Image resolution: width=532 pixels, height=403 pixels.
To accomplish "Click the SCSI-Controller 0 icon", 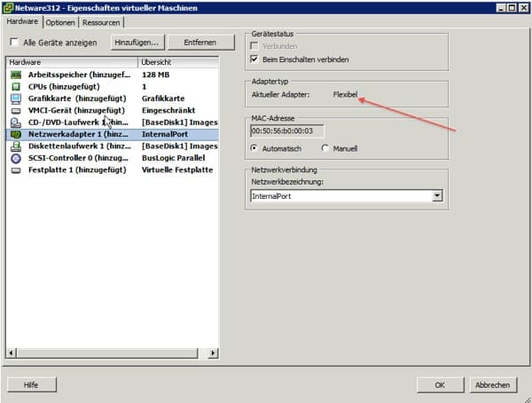I will coord(16,158).
